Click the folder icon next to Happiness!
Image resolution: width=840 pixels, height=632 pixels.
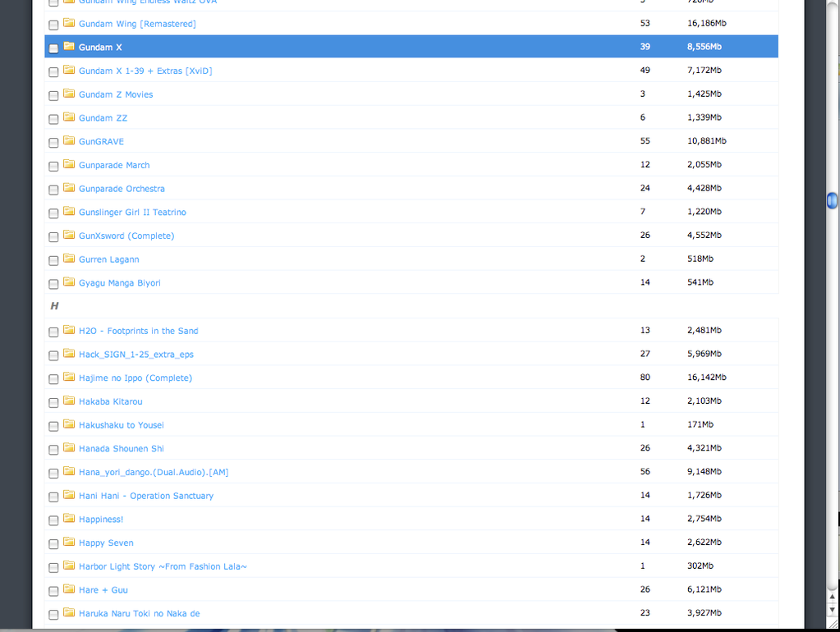69,519
